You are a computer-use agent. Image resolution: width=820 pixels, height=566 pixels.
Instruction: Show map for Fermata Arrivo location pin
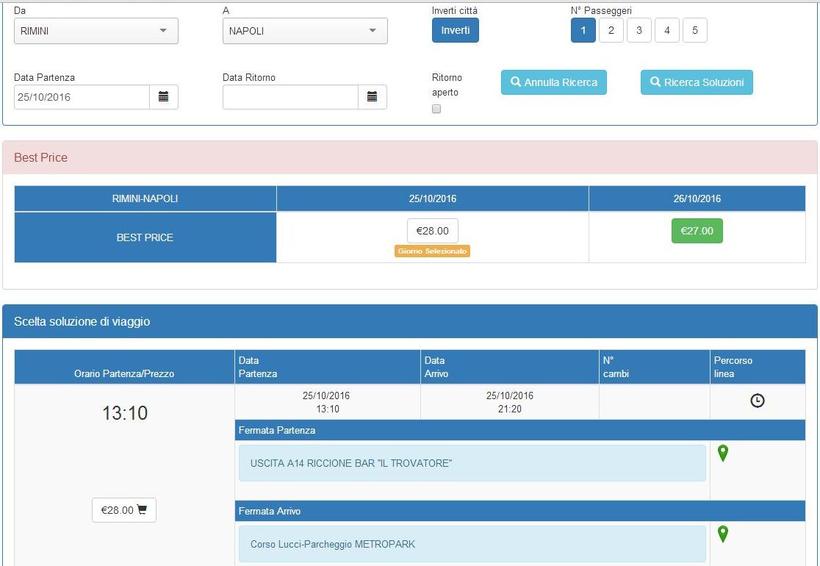[723, 534]
